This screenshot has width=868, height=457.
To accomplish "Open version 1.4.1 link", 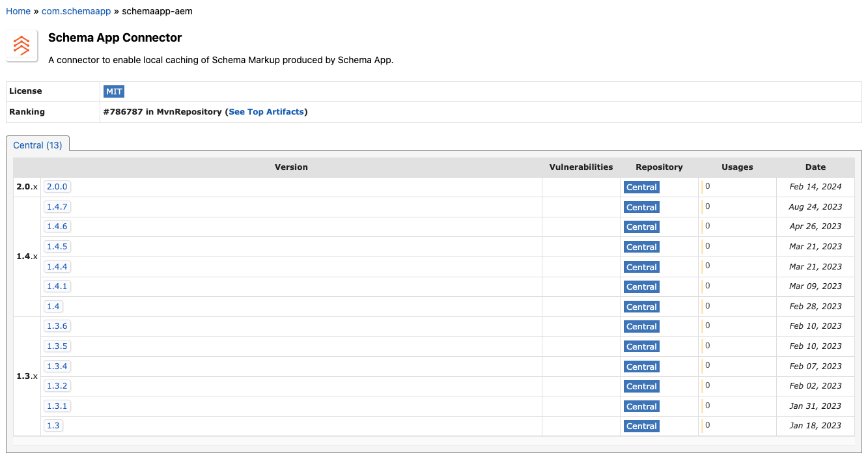I will [57, 286].
